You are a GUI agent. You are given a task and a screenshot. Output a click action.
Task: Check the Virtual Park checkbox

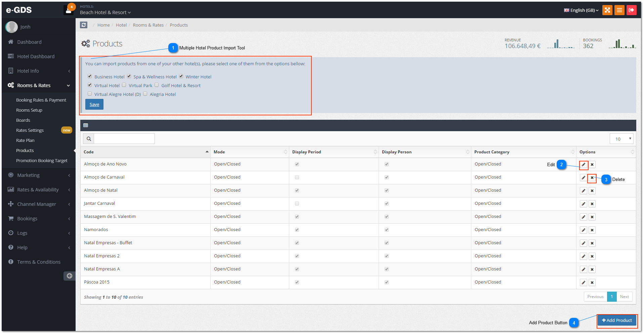[124, 85]
